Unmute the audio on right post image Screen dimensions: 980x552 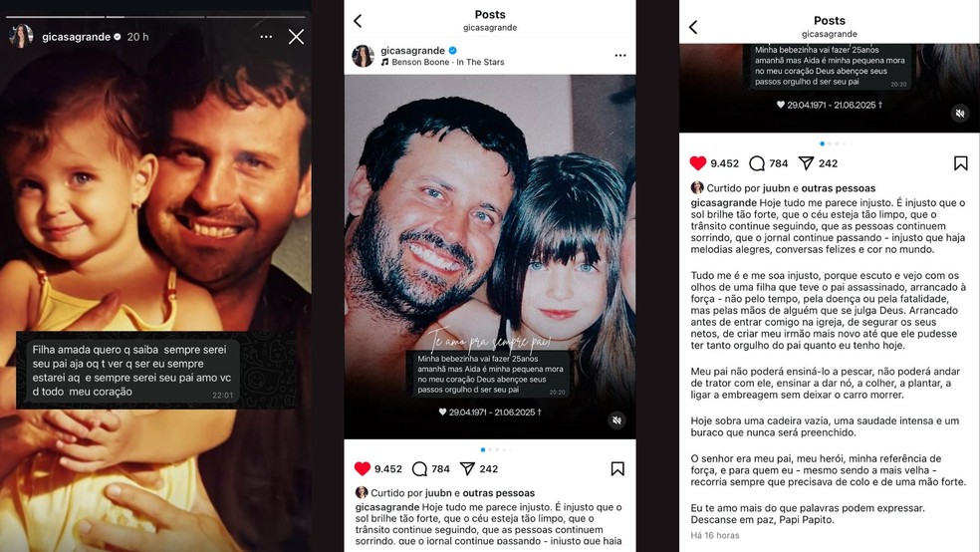tap(960, 114)
